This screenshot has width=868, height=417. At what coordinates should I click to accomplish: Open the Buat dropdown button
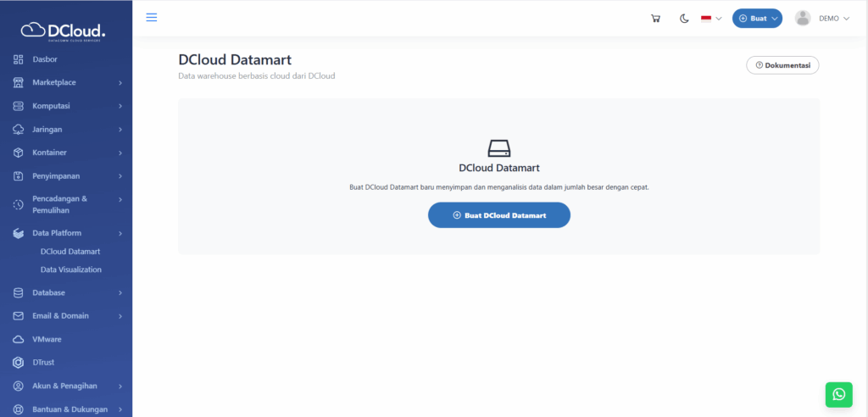(757, 19)
